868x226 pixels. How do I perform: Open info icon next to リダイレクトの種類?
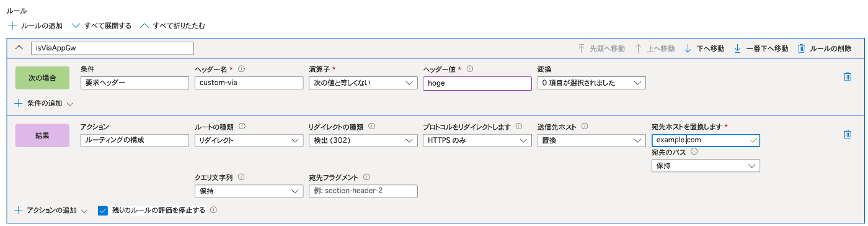tap(371, 126)
